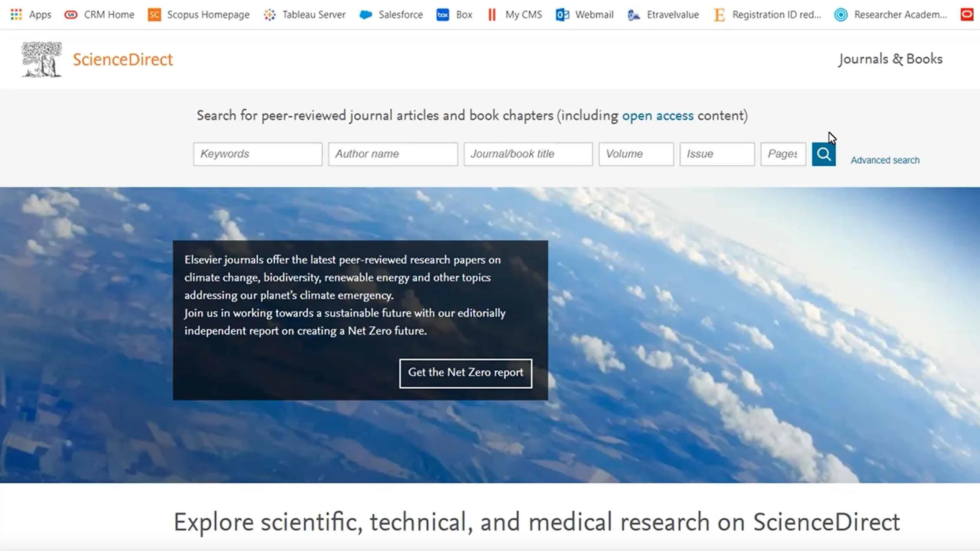The image size is (980, 551).
Task: Get the Net Zero report
Action: pyautogui.click(x=465, y=373)
